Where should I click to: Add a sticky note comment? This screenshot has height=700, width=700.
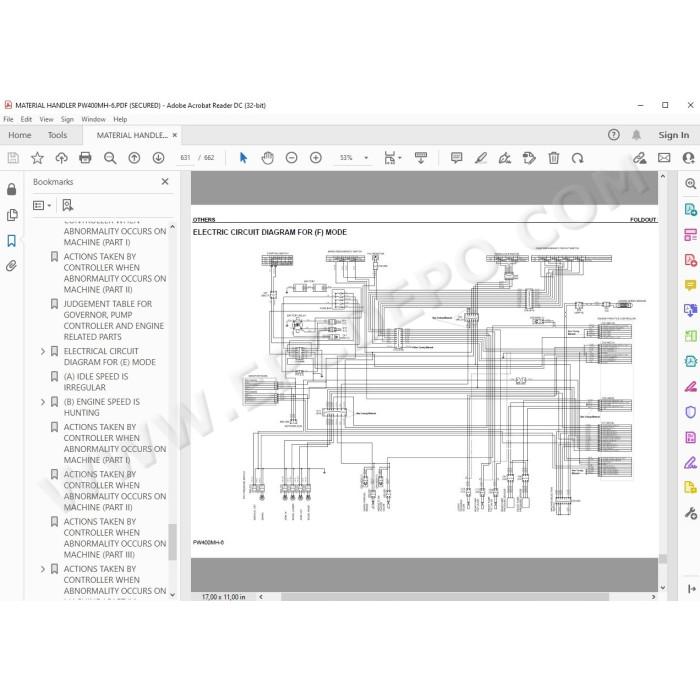click(x=456, y=158)
